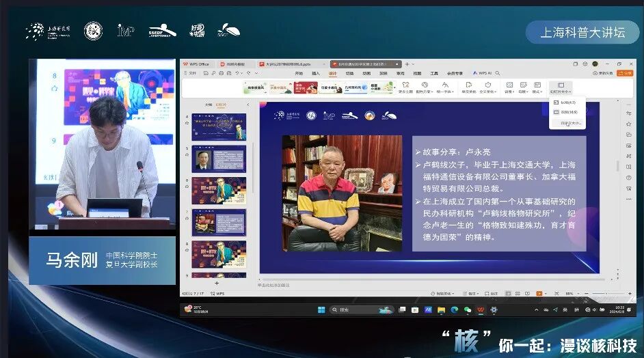Start slideshow with orange play icon
This screenshot has height=358, width=644.
[x=539, y=294]
